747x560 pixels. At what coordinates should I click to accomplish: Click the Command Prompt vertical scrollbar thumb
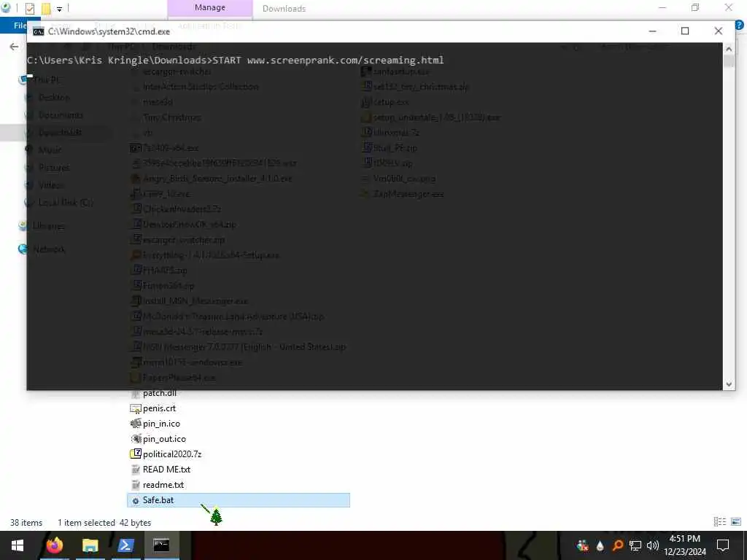click(729, 61)
